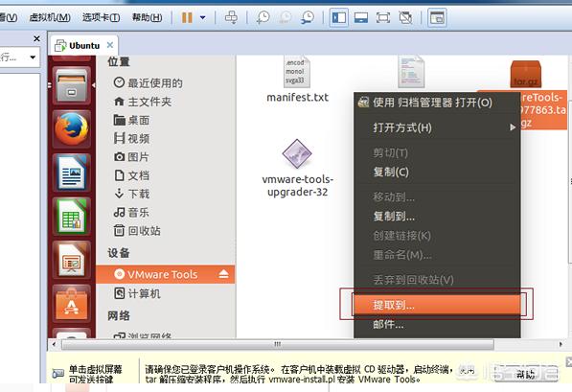Screen dimensions: 572x392
Task: Launch Firefox from the Ubuntu dock
Action: point(72,128)
